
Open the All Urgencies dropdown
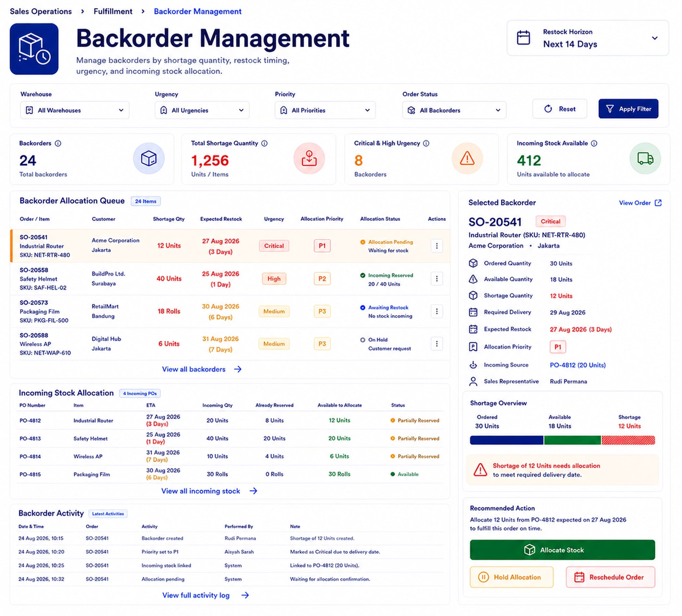pyautogui.click(x=202, y=110)
